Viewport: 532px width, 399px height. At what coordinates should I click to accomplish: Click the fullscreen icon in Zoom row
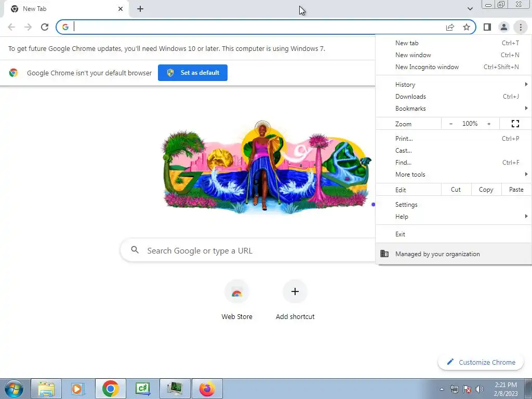[515, 124]
